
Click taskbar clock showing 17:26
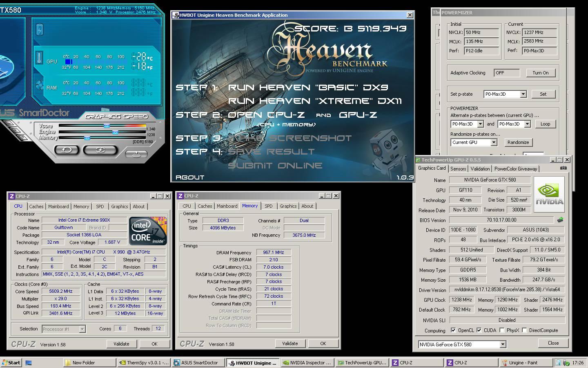pyautogui.click(x=578, y=363)
